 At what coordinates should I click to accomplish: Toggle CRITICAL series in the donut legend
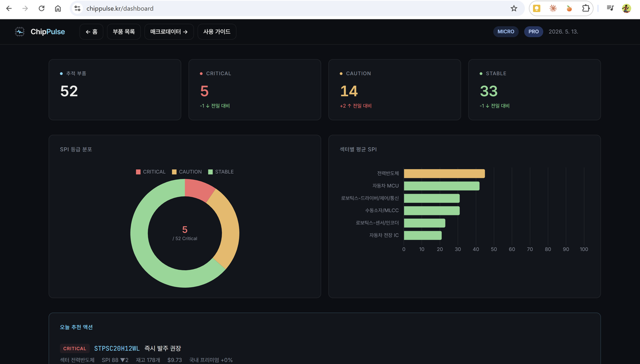150,172
